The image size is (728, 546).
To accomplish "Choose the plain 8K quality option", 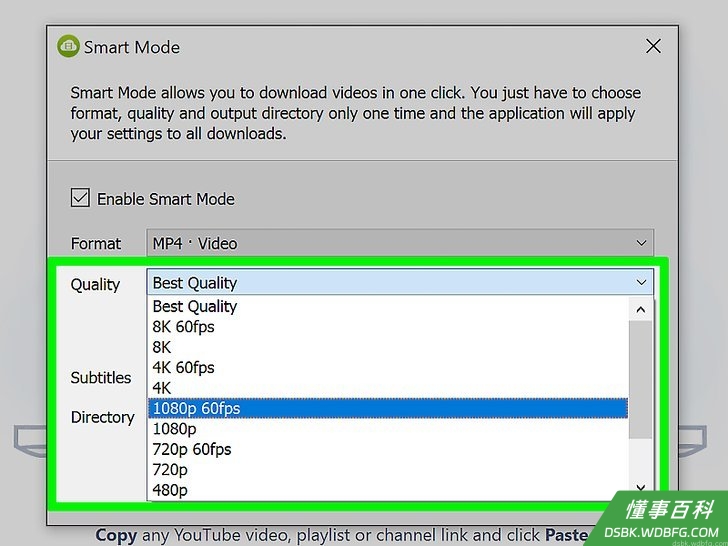I will click(388, 347).
